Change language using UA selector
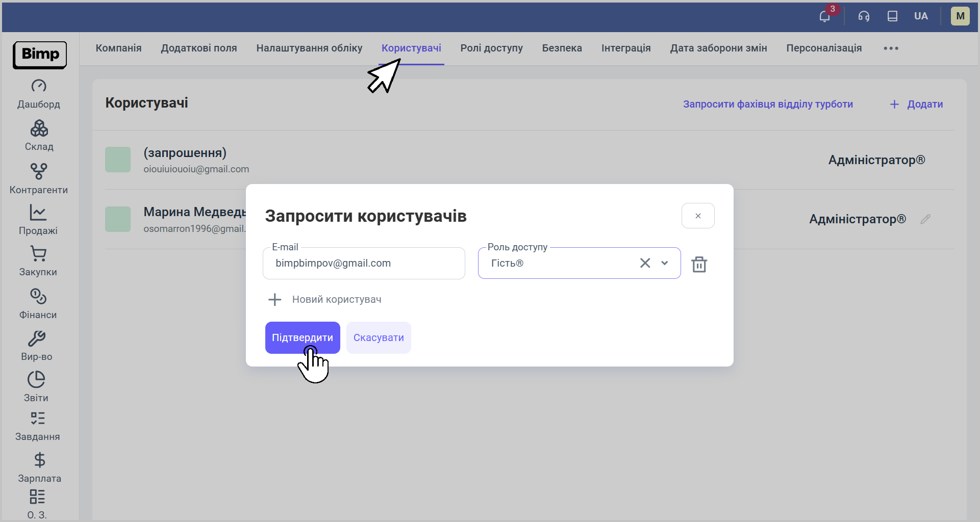Screen dimensions: 980x522 921,16
